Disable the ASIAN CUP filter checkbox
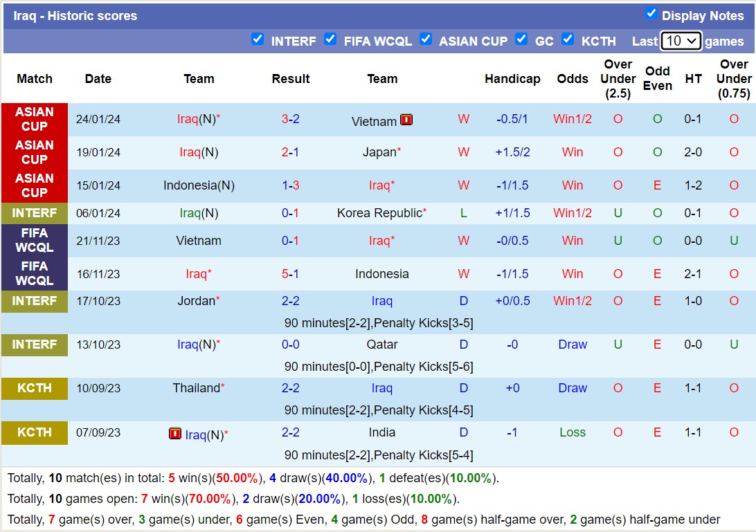The image size is (756, 532). [425, 39]
